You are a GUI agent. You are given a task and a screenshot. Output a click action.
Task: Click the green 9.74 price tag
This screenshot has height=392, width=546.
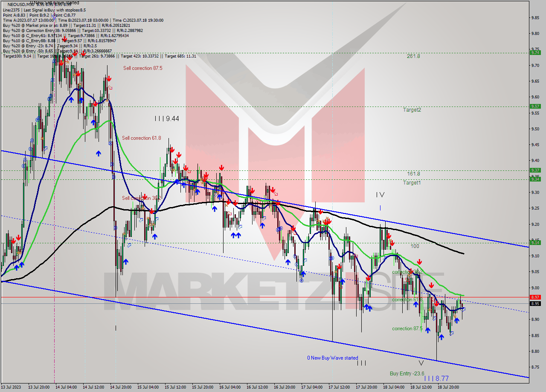point(535,53)
